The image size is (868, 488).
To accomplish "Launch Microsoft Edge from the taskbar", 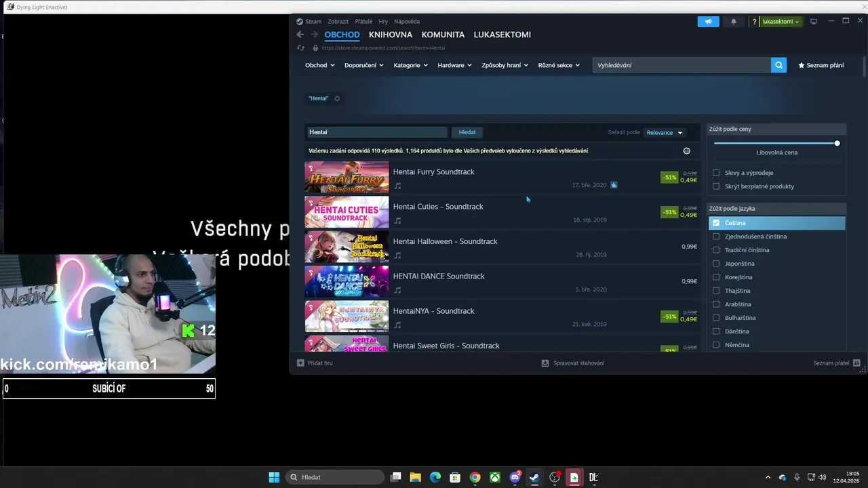I will coord(435,477).
